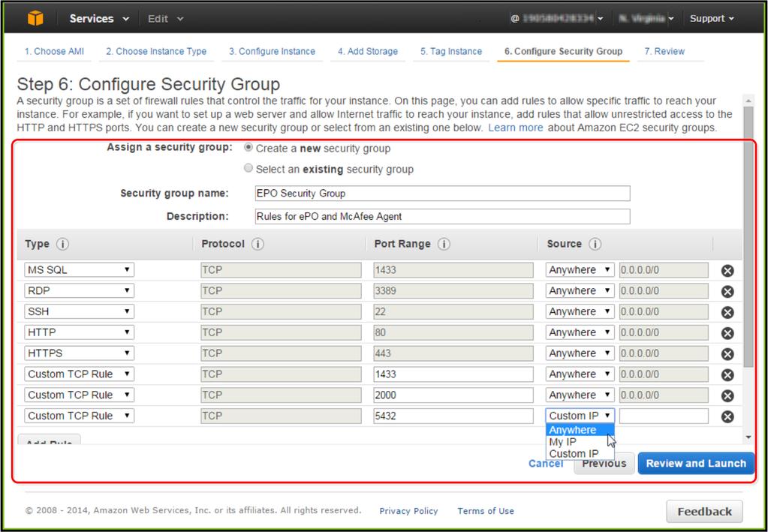Remove the HTTP rule
The width and height of the screenshot is (768, 532).
(x=727, y=333)
